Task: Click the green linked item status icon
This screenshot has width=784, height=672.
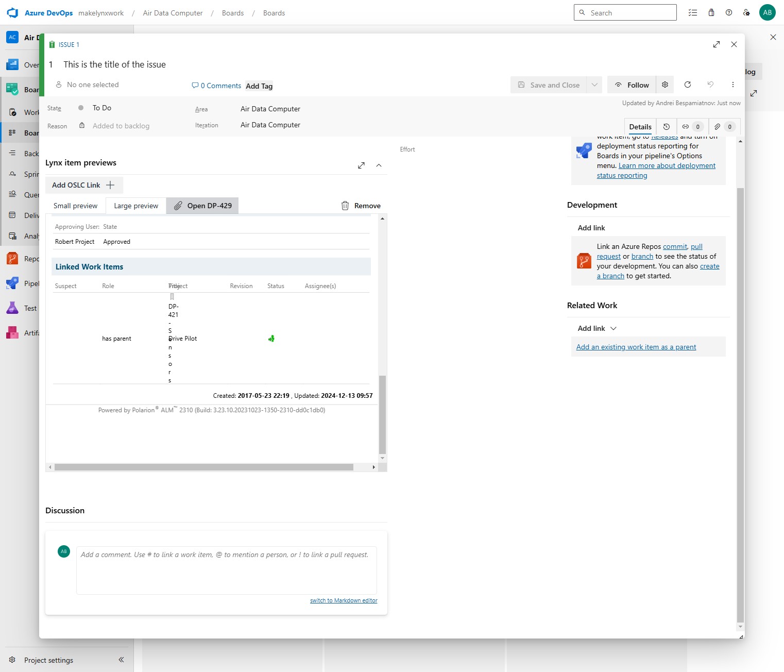Action: 271,339
